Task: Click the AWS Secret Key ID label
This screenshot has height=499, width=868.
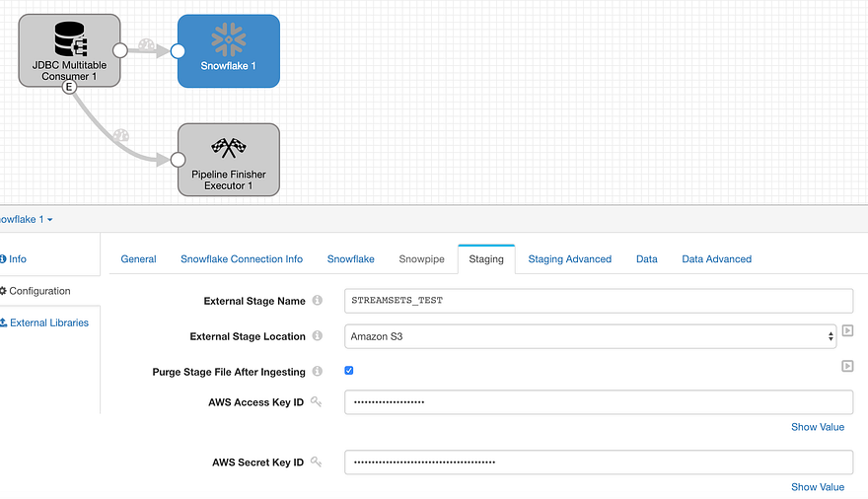Action: 258,462
